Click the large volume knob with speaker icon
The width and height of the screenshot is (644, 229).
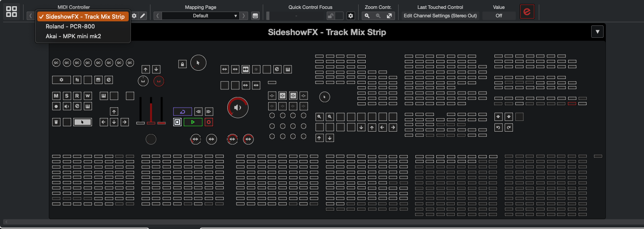pos(238,108)
